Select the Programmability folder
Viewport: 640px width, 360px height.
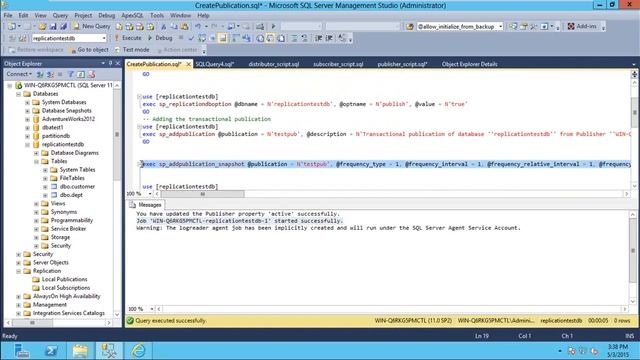71,220
